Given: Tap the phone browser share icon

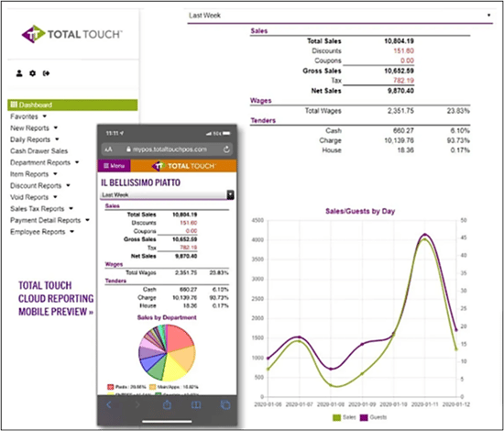Looking at the screenshot, I should [x=167, y=404].
